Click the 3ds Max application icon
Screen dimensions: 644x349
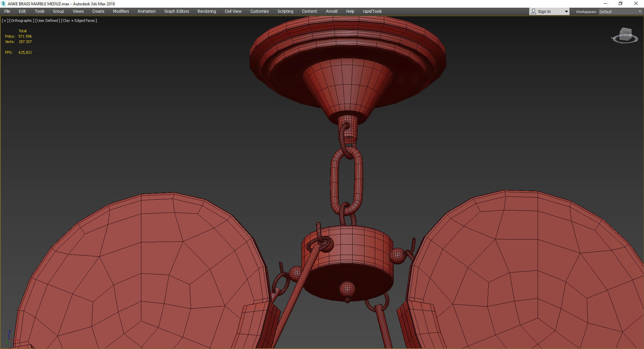point(3,4)
